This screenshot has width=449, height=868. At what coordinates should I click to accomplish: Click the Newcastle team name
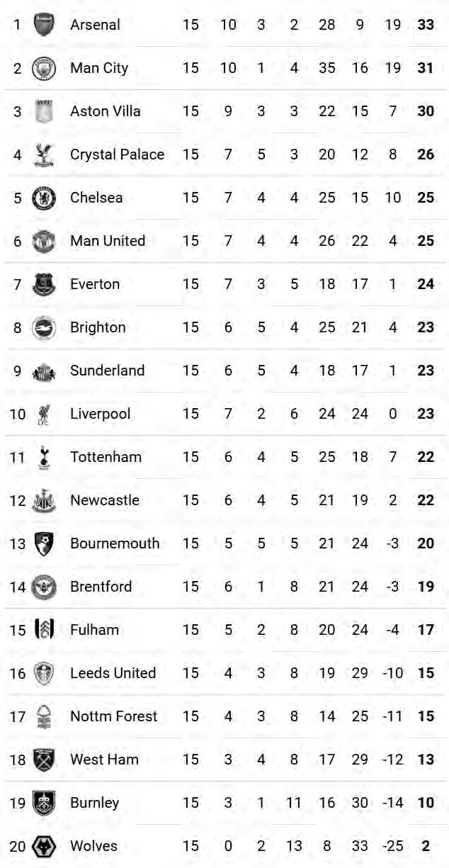point(105,500)
